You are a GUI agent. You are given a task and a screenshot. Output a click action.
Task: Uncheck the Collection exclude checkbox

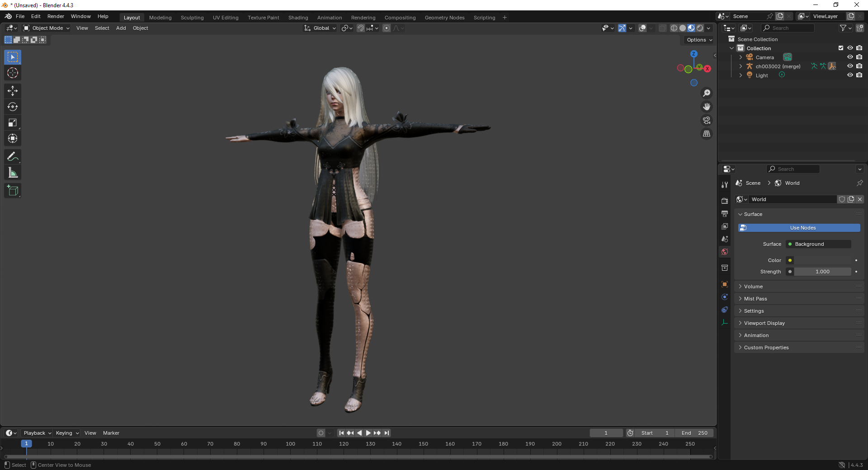click(x=841, y=48)
